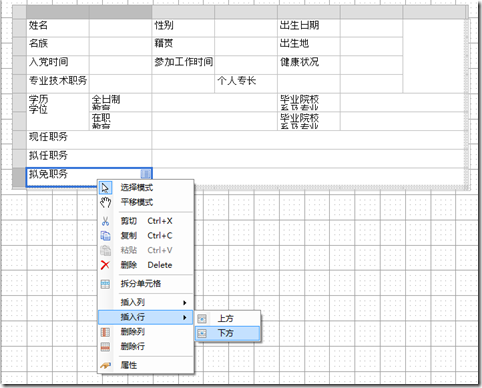Viewport: 482px width, 388px height.
Task: Click the arrow cursor icon for 选择模式
Action: pos(105,188)
